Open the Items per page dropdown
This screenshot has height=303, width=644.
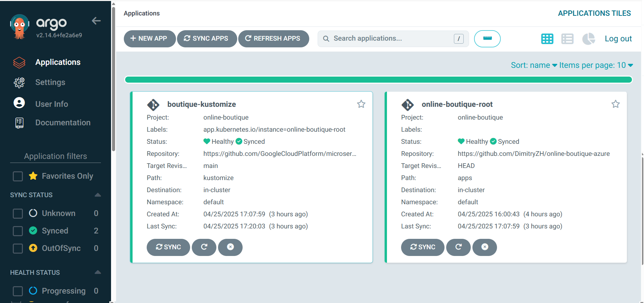point(596,65)
